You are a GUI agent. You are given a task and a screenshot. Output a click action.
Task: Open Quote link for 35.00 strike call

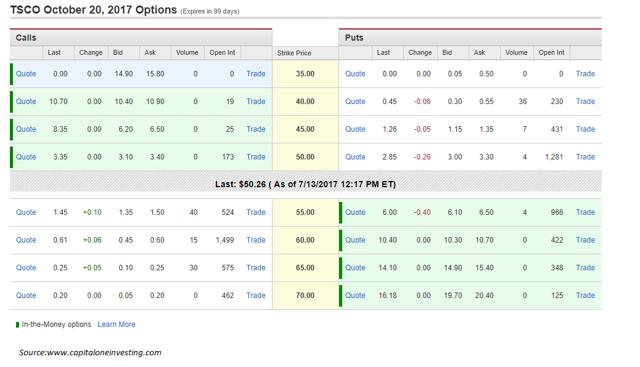point(26,74)
